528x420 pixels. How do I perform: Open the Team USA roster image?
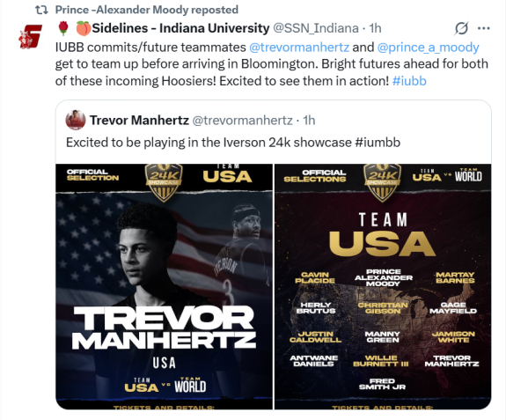point(383,287)
